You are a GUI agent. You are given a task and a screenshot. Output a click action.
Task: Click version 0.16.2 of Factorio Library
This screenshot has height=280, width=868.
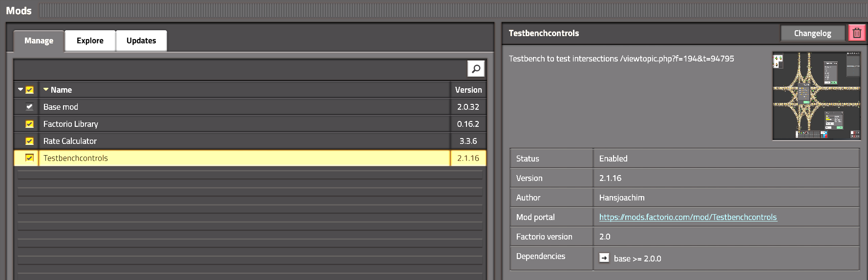(x=468, y=124)
